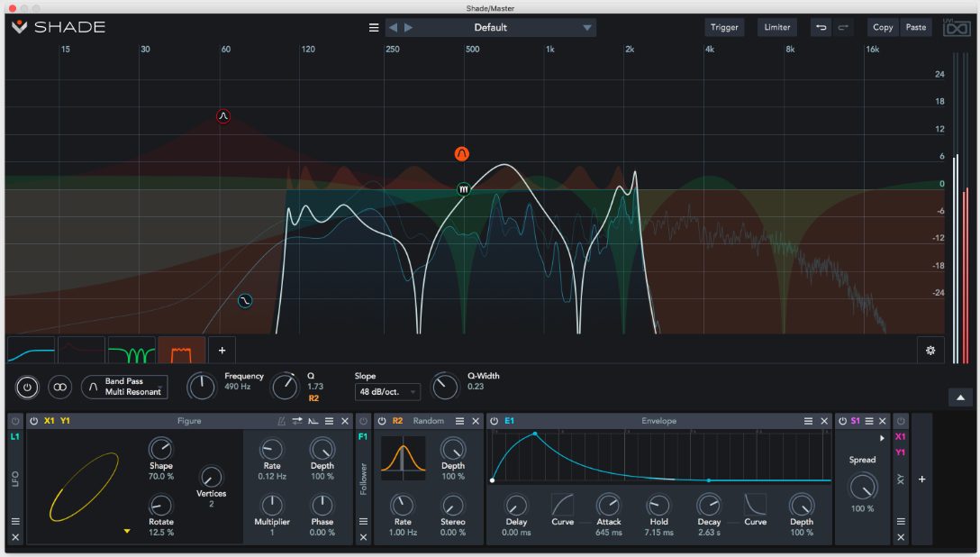Add a new filter band
Image resolution: width=980 pixels, height=557 pixels.
(x=222, y=350)
